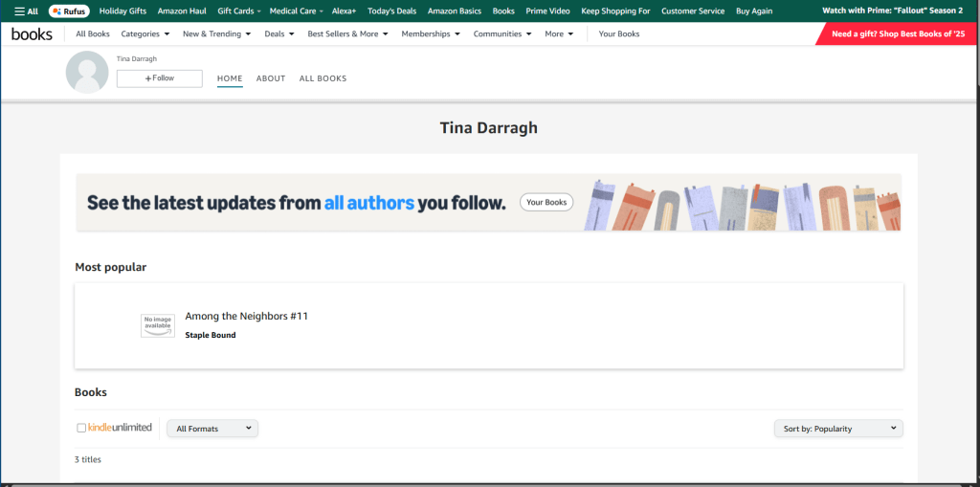
Task: Switch to the ALL BOOKS tab
Action: [x=323, y=78]
